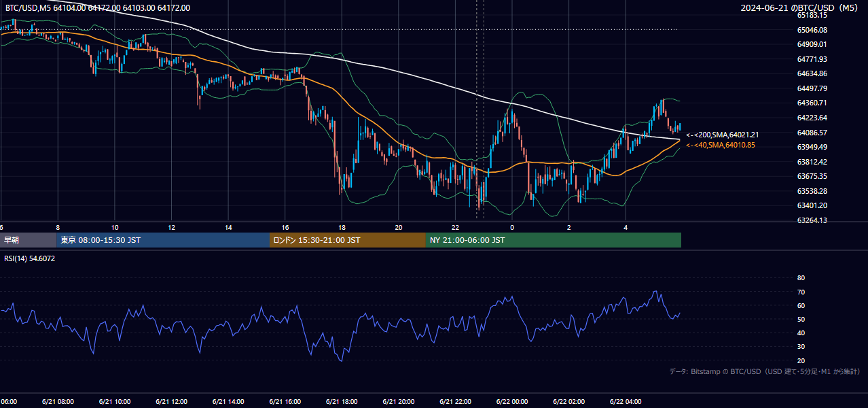
Task: Click RSI scale value 60
Action: point(801,305)
